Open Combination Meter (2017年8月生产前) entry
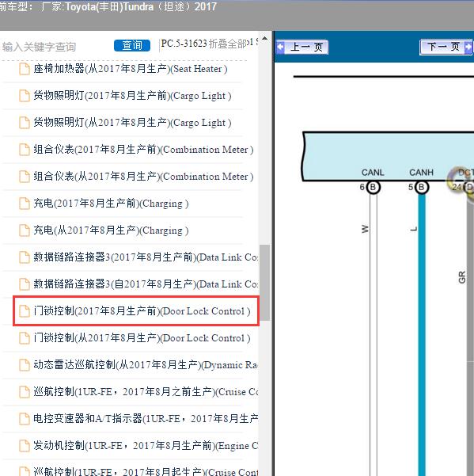Screen dimensions: 474x476 pos(143,150)
